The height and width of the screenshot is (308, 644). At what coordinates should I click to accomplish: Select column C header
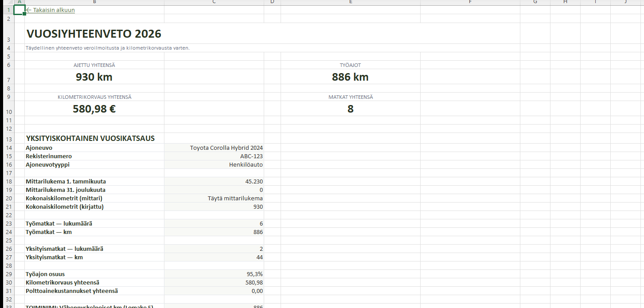click(214, 2)
